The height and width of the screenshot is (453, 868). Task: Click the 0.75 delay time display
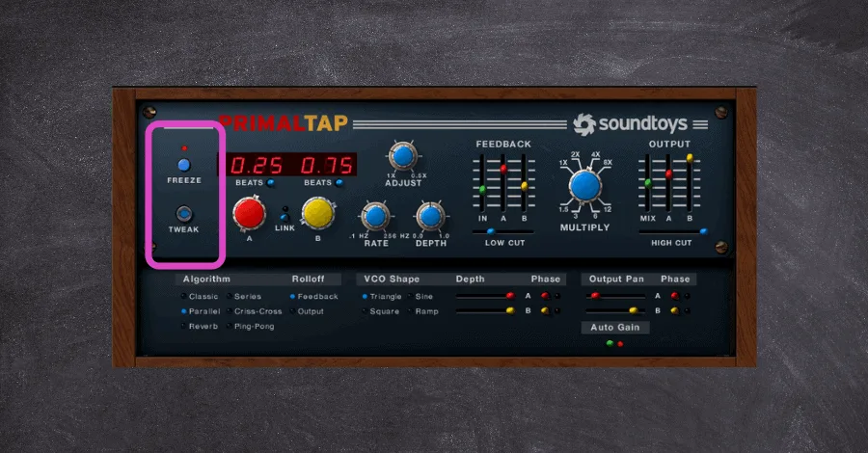326,165
